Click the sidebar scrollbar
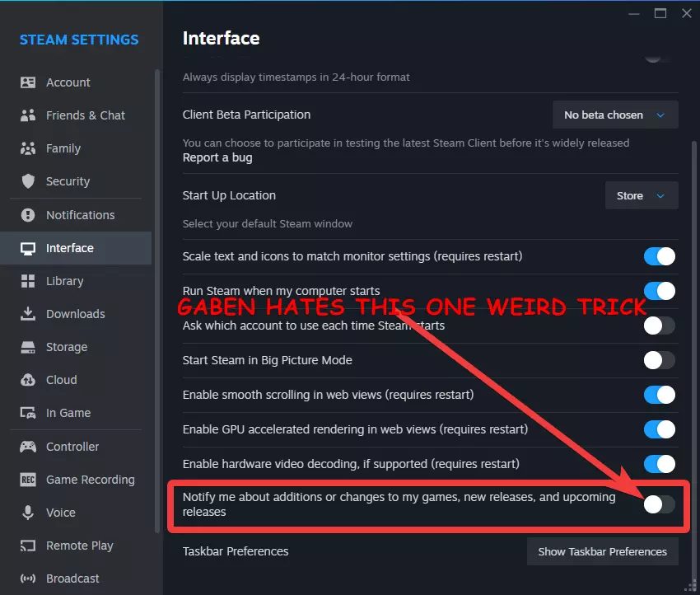 point(156,301)
